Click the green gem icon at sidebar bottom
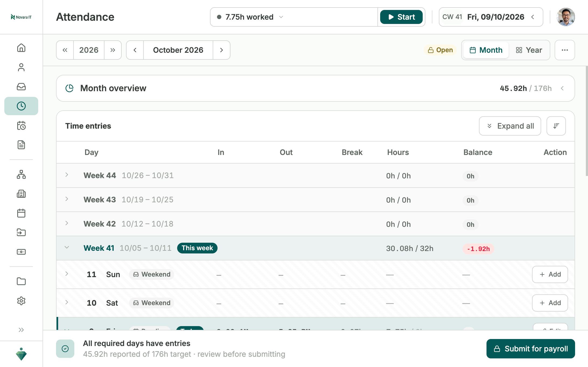This screenshot has height=367, width=588. (x=21, y=354)
